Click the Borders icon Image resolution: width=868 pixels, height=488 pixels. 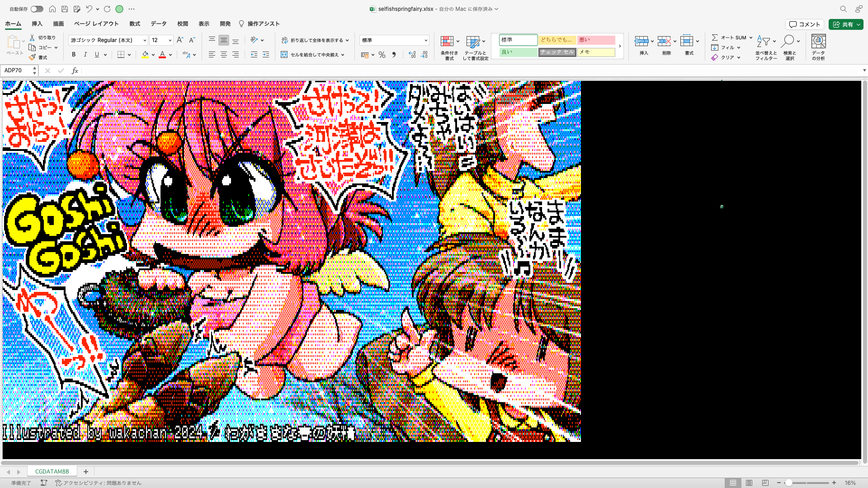click(x=121, y=55)
